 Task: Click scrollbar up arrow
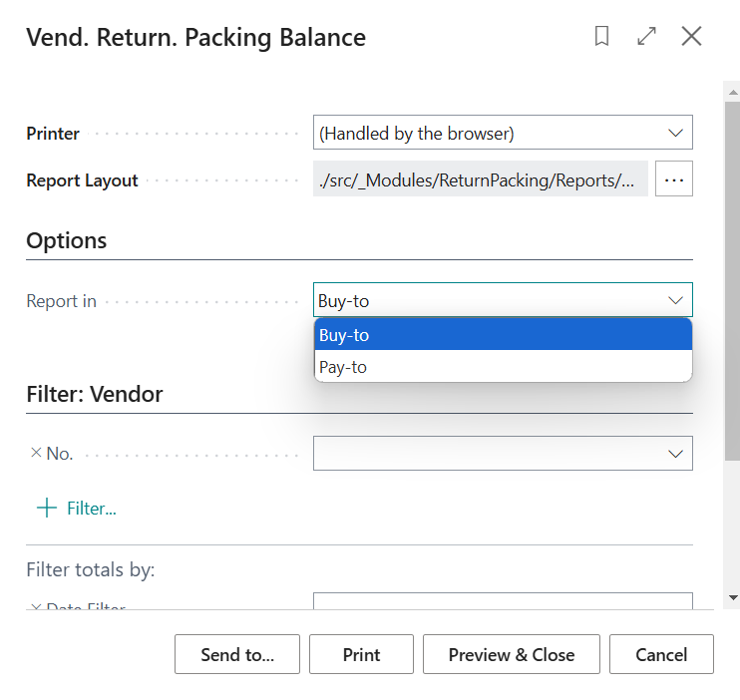point(733,93)
